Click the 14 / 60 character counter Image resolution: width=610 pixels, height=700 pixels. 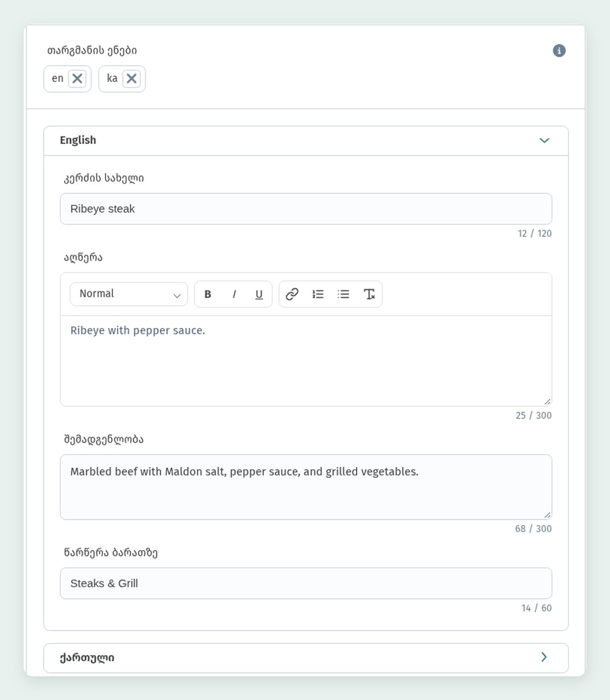point(537,608)
